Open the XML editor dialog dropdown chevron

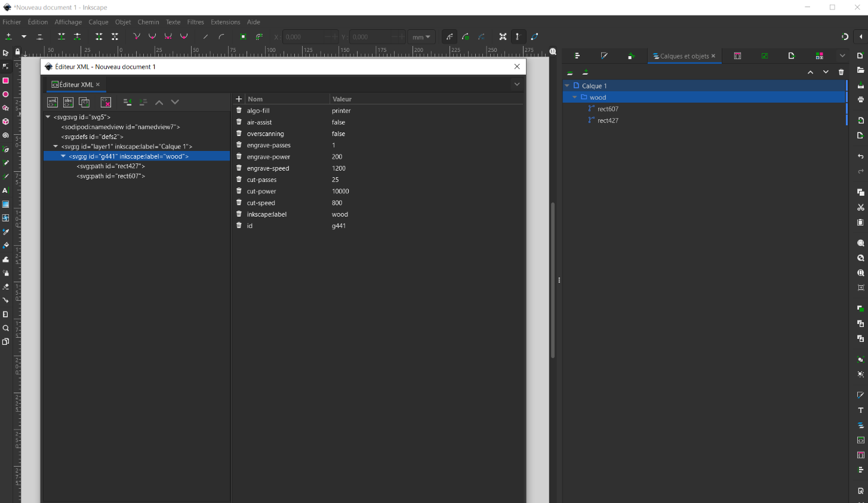coord(517,84)
